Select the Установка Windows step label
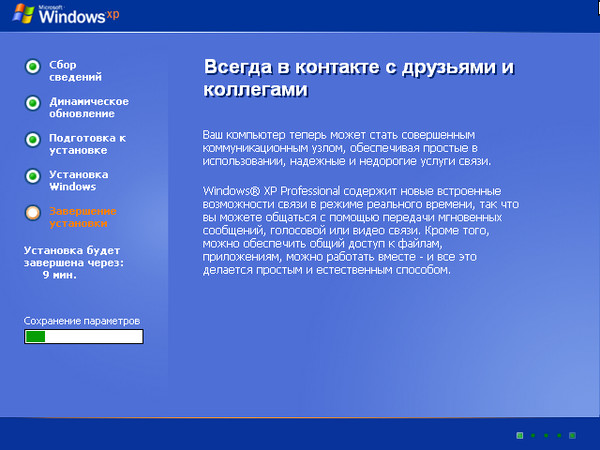Viewport: 600px width, 450px height. [78, 181]
